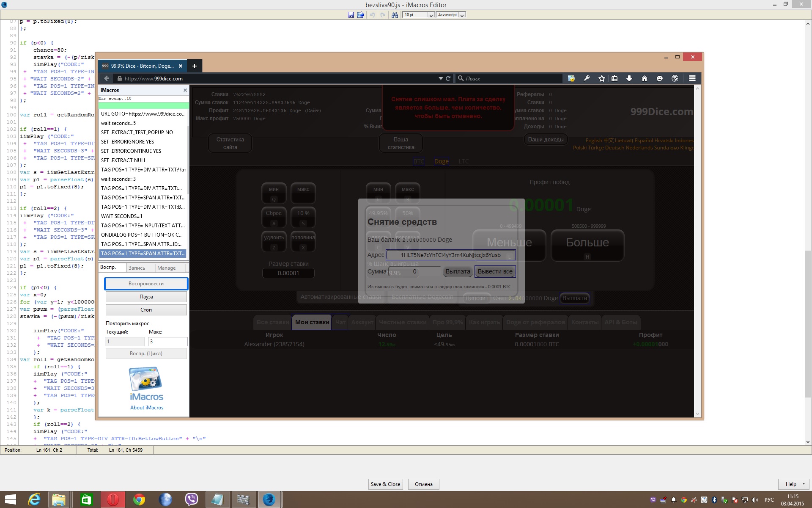Click the browser page vertical scrollbar
This screenshot has height=508, width=812.
tap(697, 251)
